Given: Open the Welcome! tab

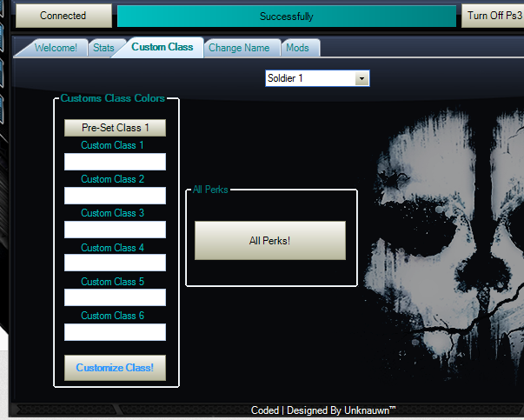Looking at the screenshot, I should 56,48.
